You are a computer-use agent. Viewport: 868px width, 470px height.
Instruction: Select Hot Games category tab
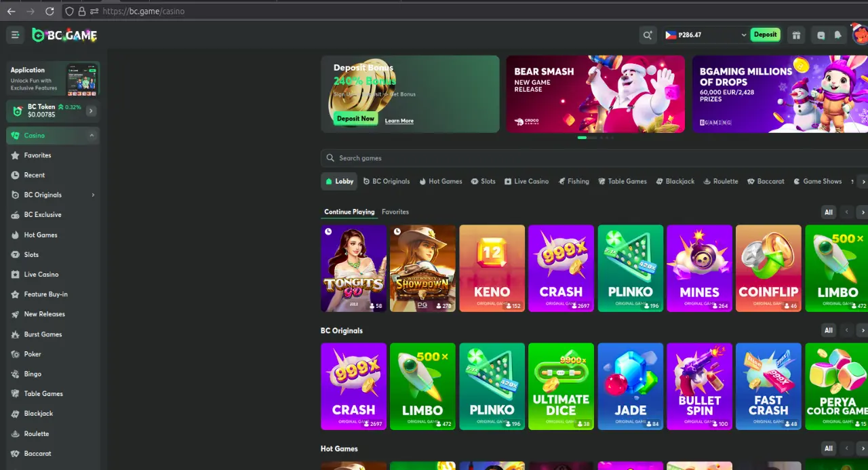pyautogui.click(x=441, y=182)
